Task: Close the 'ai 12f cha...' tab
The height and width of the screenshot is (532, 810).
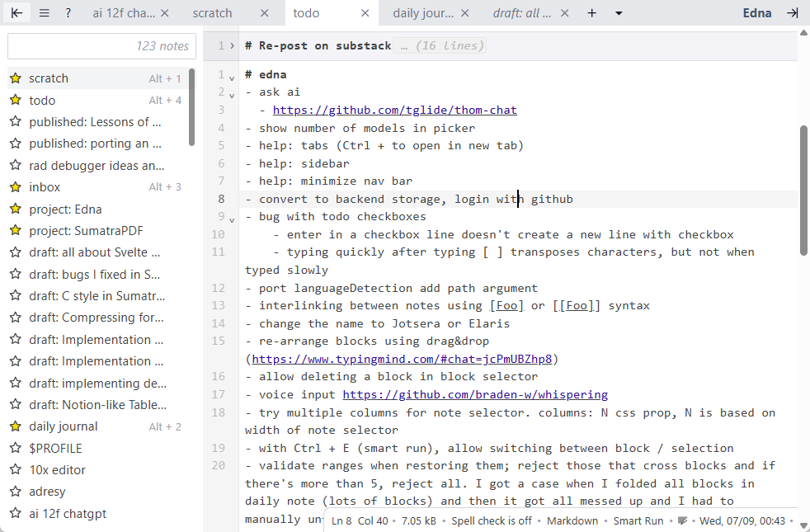Action: (x=165, y=13)
